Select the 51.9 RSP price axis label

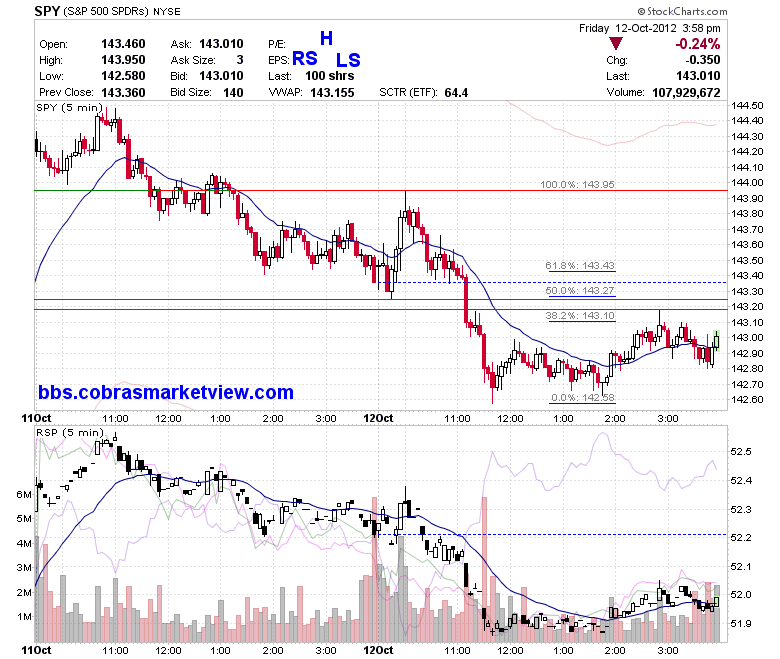(x=741, y=624)
